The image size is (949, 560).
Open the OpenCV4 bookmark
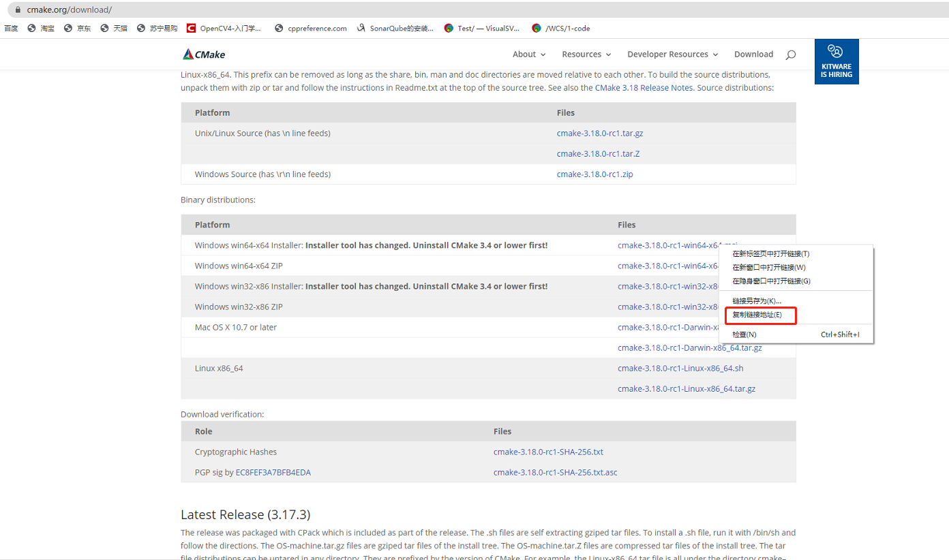point(224,28)
